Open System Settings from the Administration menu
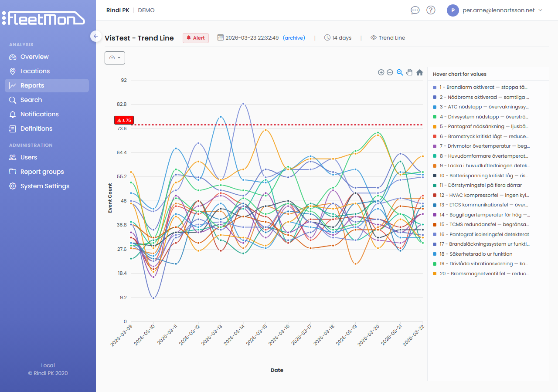Image resolution: width=558 pixels, height=392 pixels. tap(44, 186)
